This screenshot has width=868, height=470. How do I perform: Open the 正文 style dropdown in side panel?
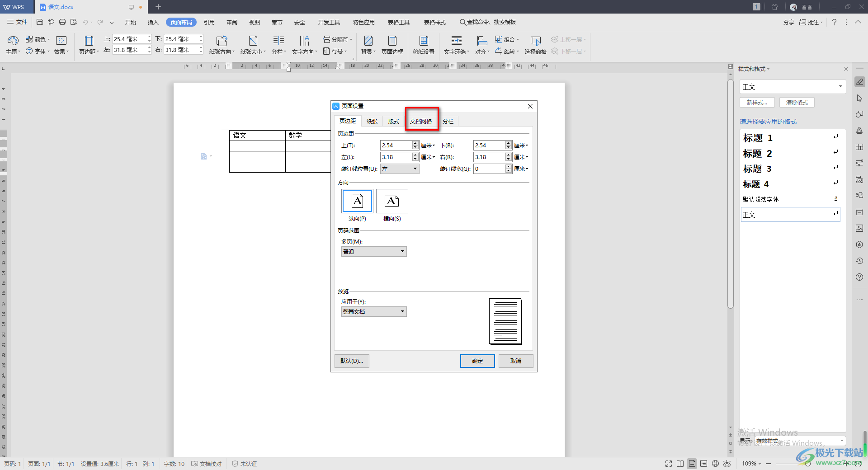pyautogui.click(x=793, y=87)
